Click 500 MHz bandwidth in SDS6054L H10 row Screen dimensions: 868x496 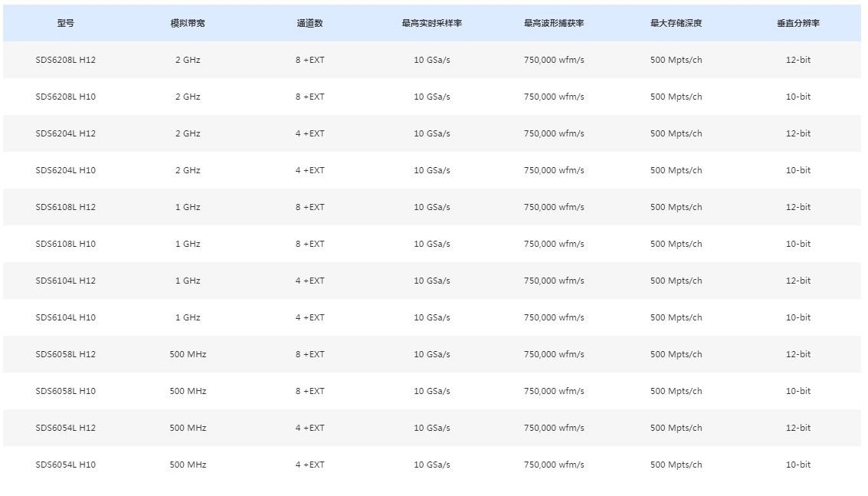click(x=188, y=465)
